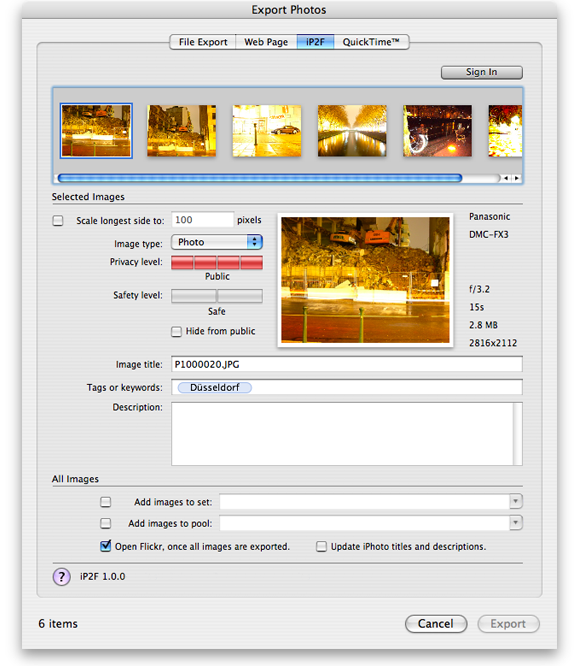The width and height of the screenshot is (580, 666).
Task: Select the bicycle at night thumbnail
Action: 437,131
